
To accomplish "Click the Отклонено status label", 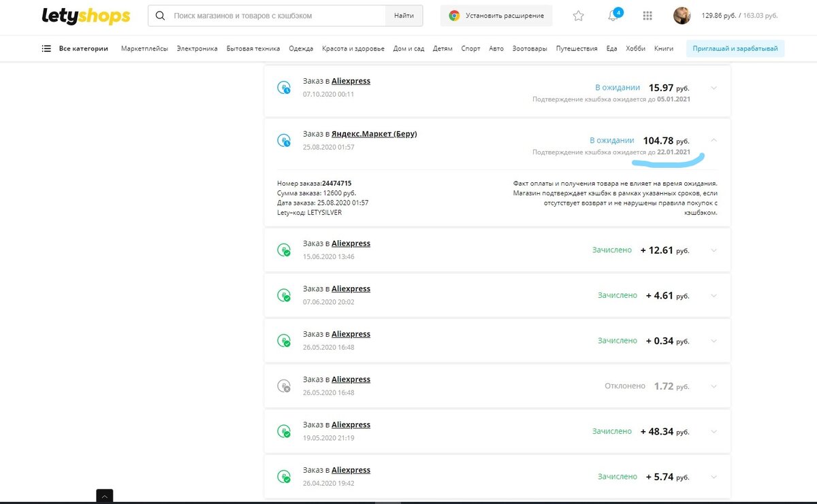I will coord(625,386).
